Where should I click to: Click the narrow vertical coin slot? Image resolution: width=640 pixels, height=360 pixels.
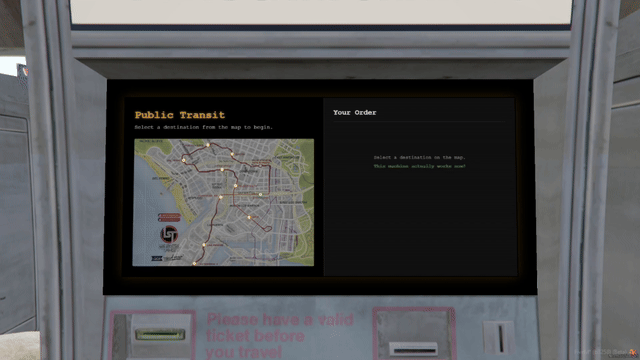click(x=500, y=338)
